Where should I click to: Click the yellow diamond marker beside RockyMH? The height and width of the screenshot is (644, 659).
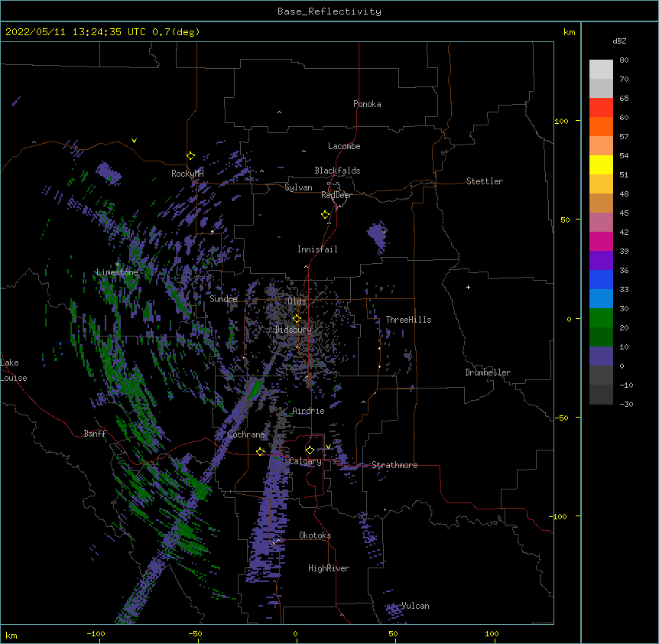click(190, 156)
